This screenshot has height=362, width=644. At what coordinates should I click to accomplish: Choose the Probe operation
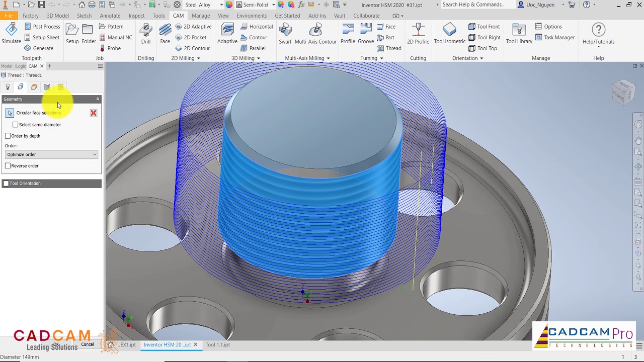(110, 48)
